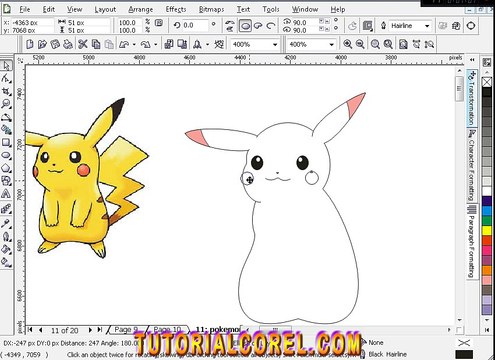Select the Eyedropper tool
The image size is (495, 360).
click(x=6, y=223)
